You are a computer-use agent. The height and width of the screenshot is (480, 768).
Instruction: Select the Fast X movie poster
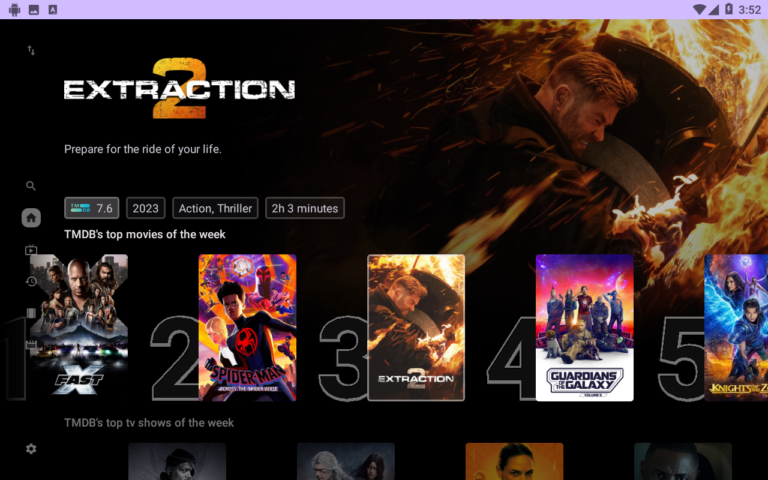pos(79,327)
